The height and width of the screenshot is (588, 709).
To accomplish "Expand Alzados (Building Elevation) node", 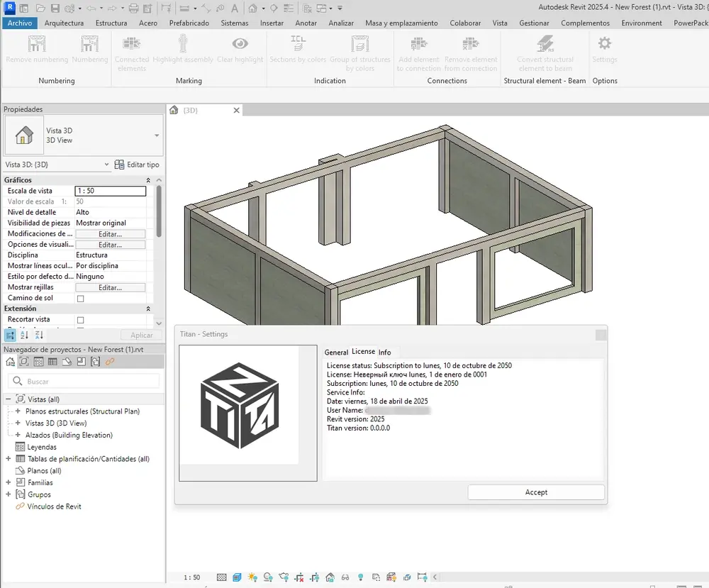I will (x=18, y=435).
